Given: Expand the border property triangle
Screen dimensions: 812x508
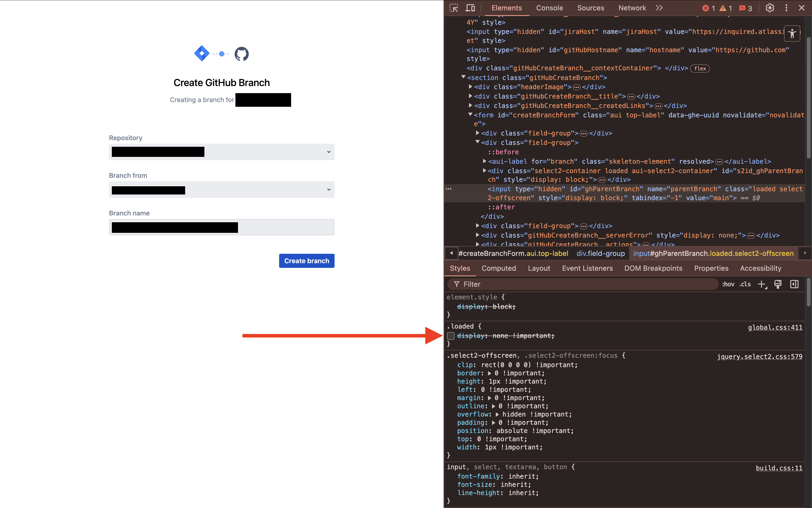Looking at the screenshot, I should (x=490, y=373).
